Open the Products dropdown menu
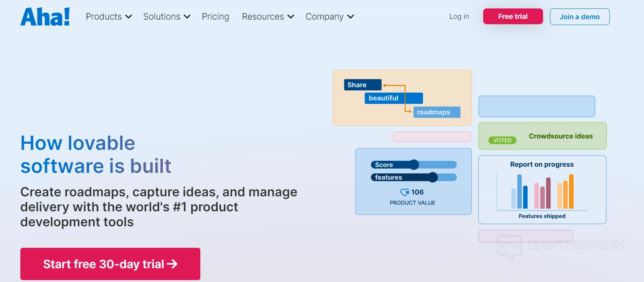 point(109,17)
